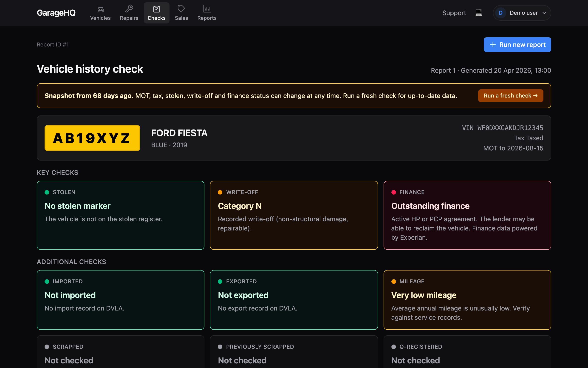Image resolution: width=588 pixels, height=368 pixels.
Task: Click the Demo user avatar D
Action: click(500, 13)
